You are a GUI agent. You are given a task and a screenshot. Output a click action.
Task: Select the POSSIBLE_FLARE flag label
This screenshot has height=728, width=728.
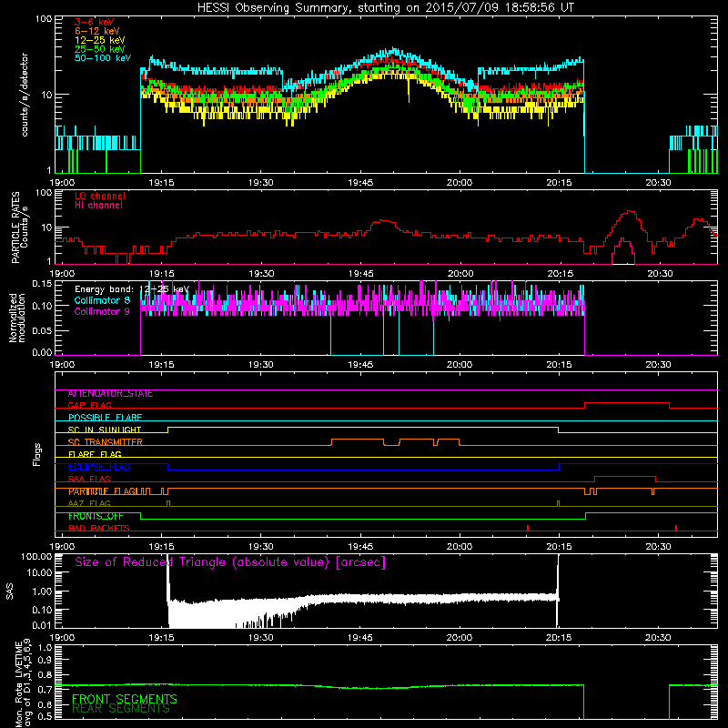coord(105,418)
